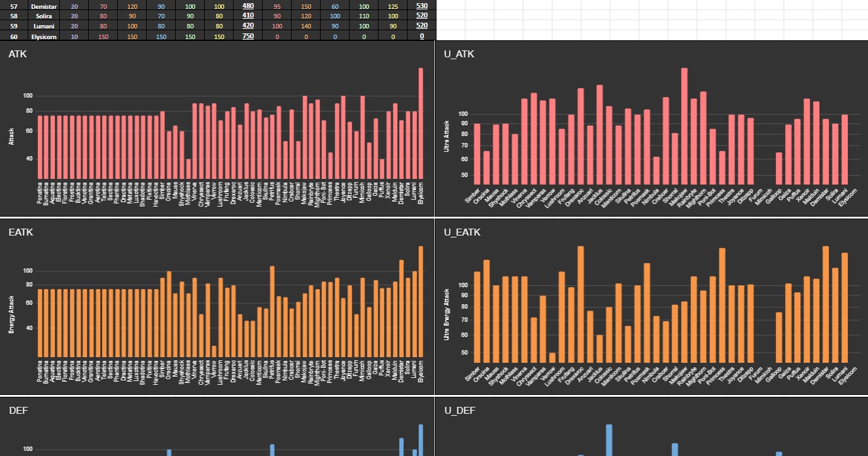868x456 pixels.
Task: Click the 10 cell in Elysicorn row
Action: click(x=75, y=36)
